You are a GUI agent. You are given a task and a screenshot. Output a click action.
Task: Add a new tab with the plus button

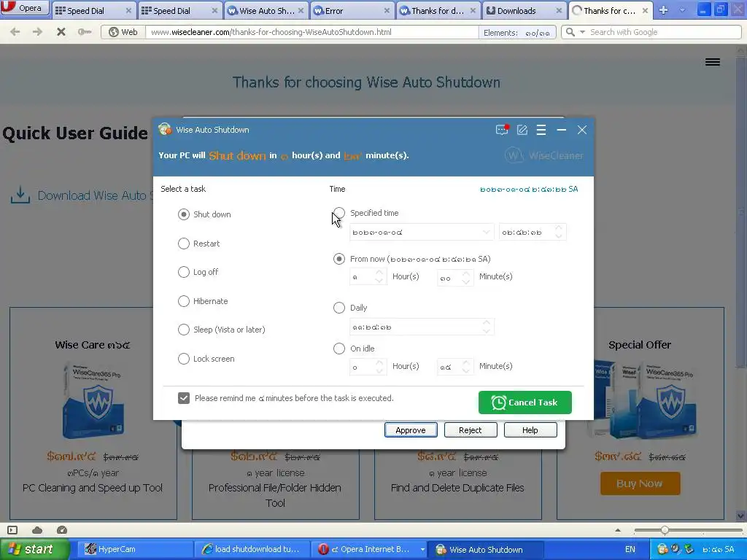coord(663,10)
